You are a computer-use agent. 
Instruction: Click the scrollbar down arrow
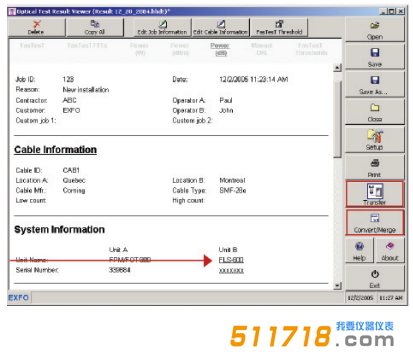338,286
